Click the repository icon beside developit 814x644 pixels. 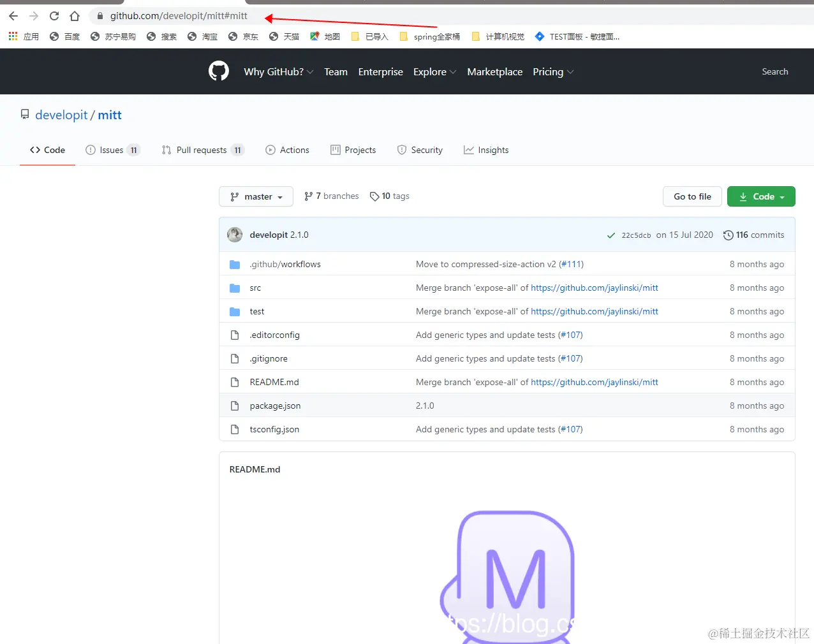25,114
